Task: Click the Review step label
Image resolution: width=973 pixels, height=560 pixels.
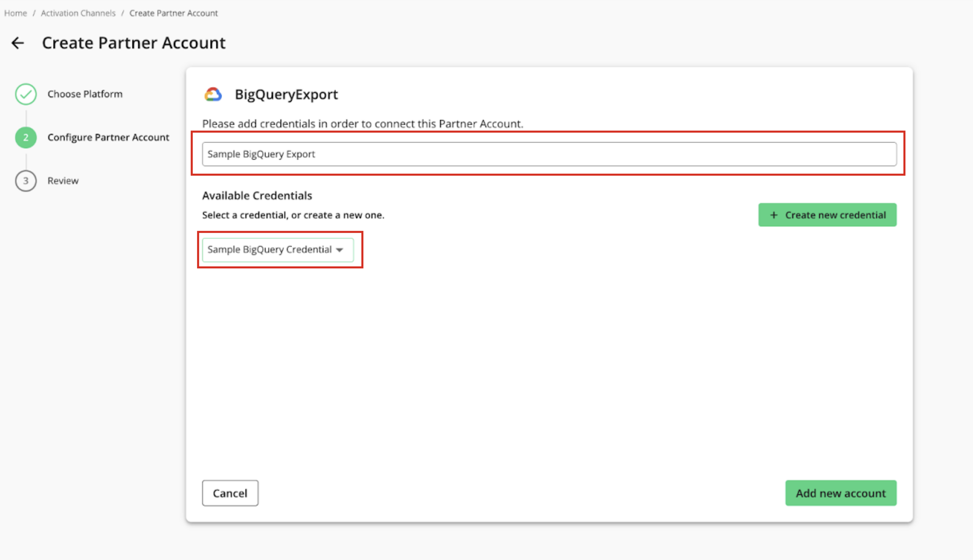Action: click(63, 181)
